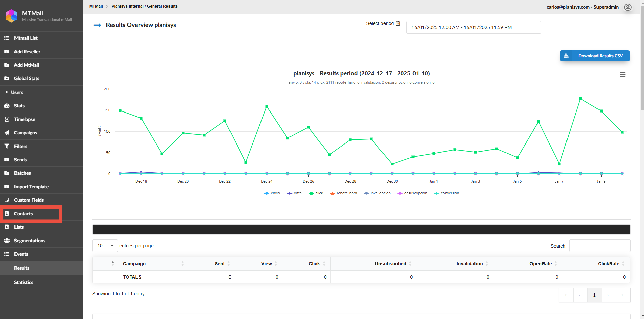This screenshot has height=319, width=644.
Task: Click the MTMail breadcrumb link
Action: [96, 6]
